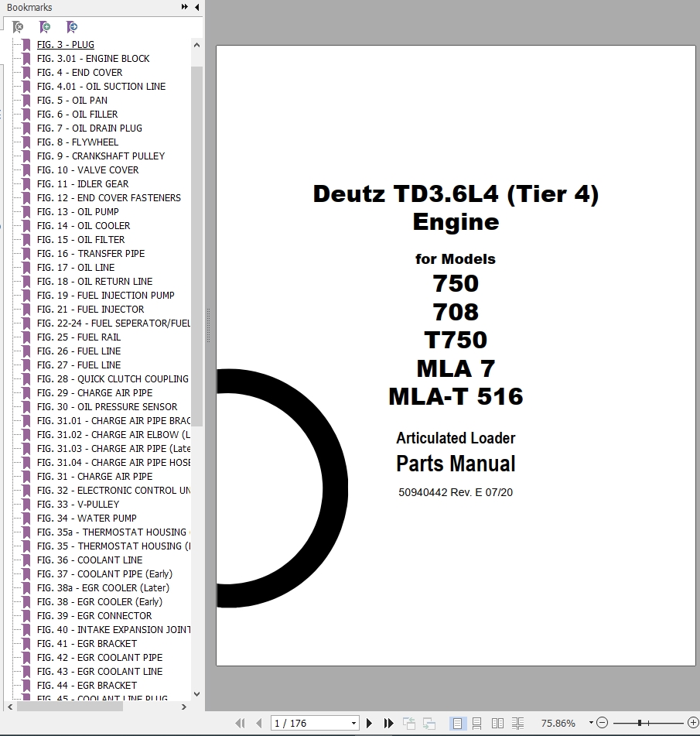Viewport: 700px width, 736px height.
Task: Click the Parts Manual heading on the page
Action: pos(456,464)
